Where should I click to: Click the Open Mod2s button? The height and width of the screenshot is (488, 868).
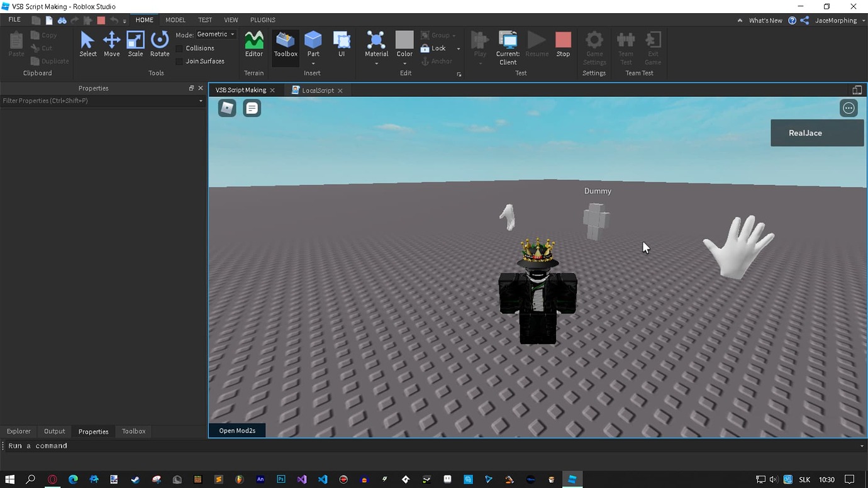tap(237, 430)
